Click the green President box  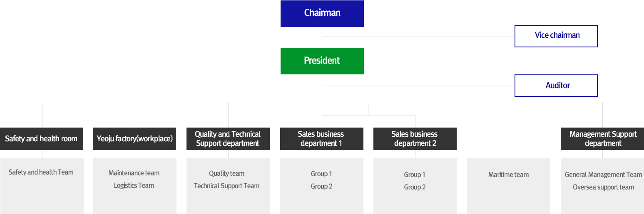coord(322,61)
